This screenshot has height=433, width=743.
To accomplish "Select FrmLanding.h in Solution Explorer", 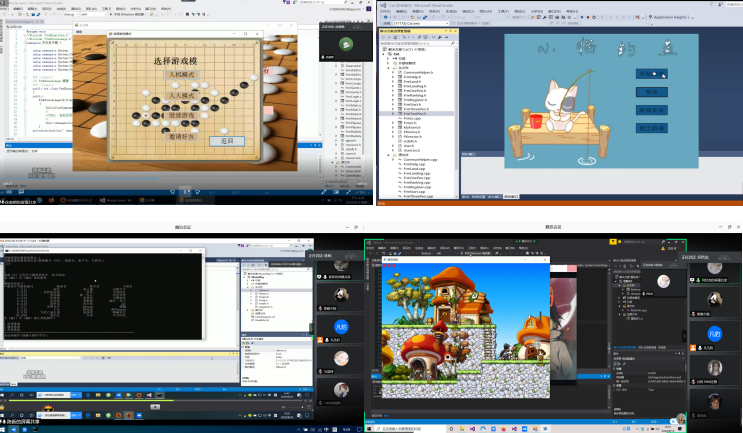I will 415,86.
